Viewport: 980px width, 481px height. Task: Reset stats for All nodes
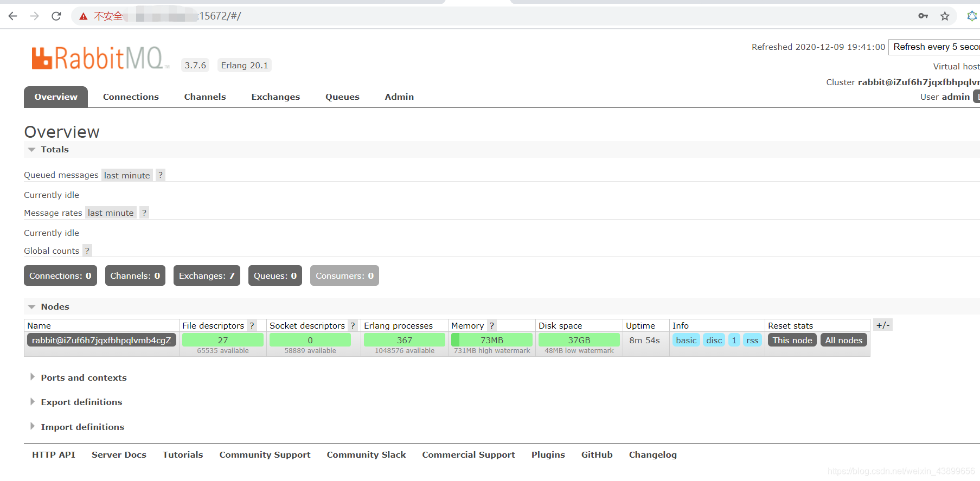click(843, 340)
